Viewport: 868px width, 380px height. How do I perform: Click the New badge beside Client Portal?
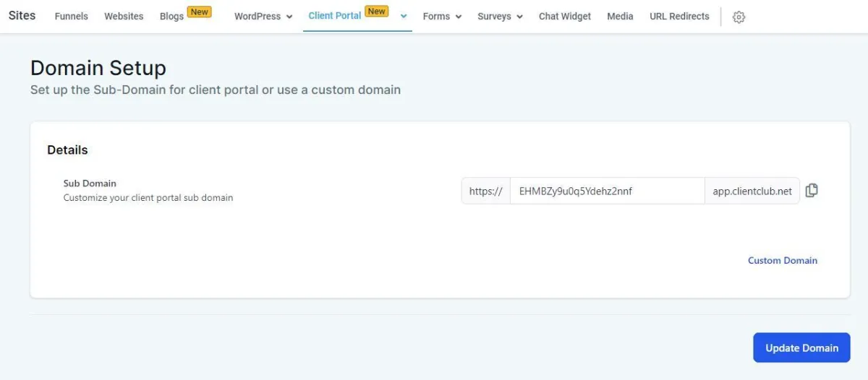(376, 11)
